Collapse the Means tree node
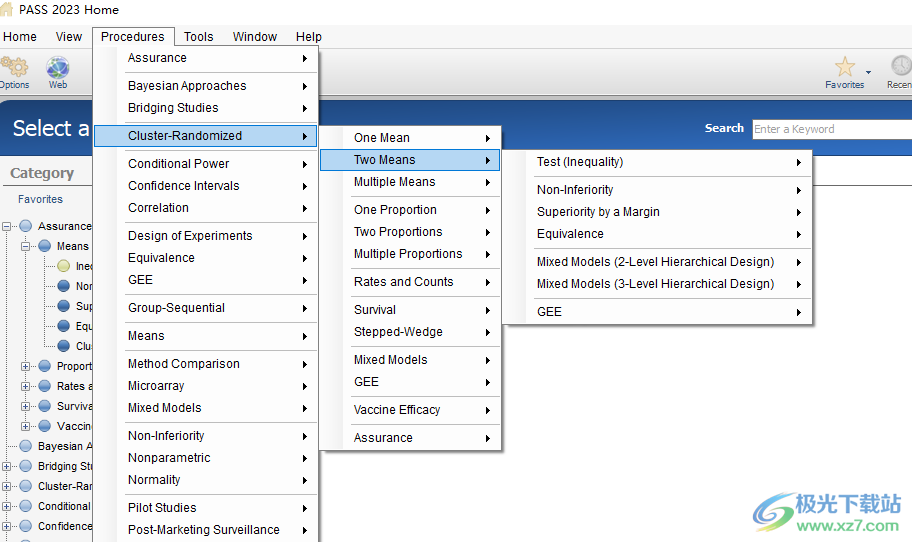 coord(26,246)
